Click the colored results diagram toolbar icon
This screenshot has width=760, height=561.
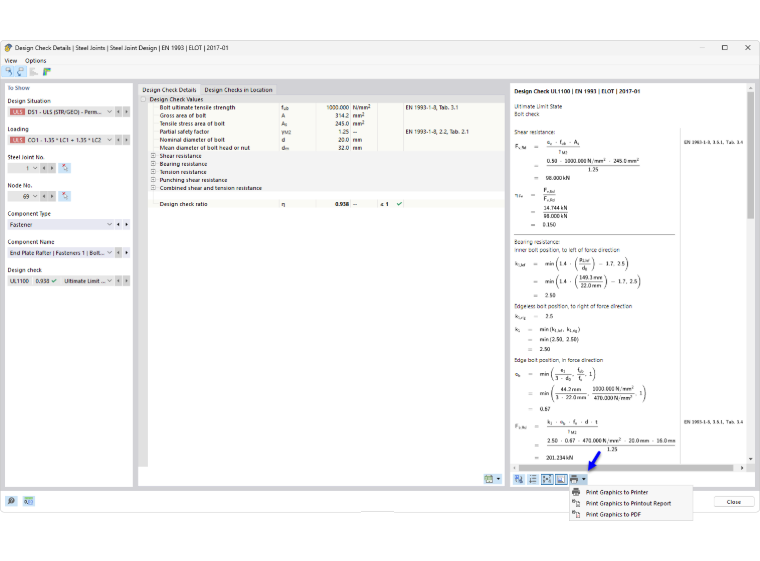click(x=47, y=72)
